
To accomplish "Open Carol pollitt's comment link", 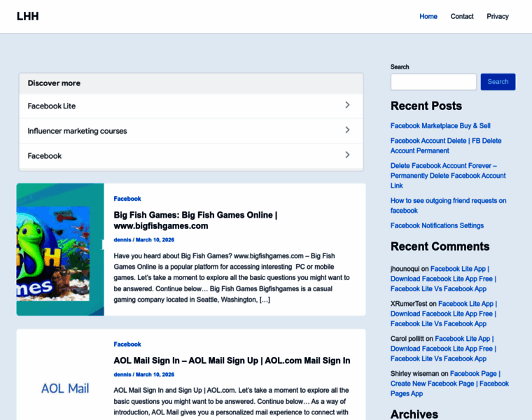I will click(443, 349).
